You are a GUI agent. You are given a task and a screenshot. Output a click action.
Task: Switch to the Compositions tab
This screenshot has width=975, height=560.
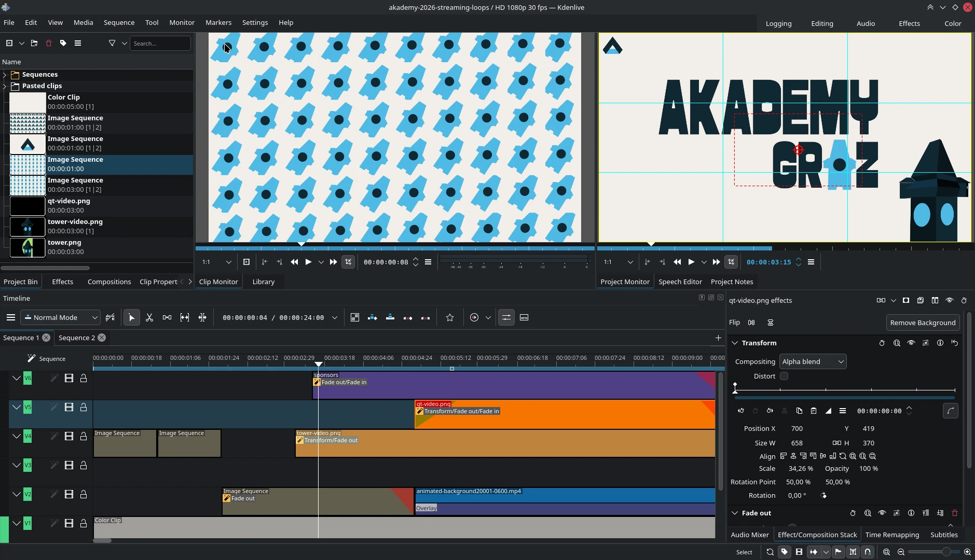(109, 282)
